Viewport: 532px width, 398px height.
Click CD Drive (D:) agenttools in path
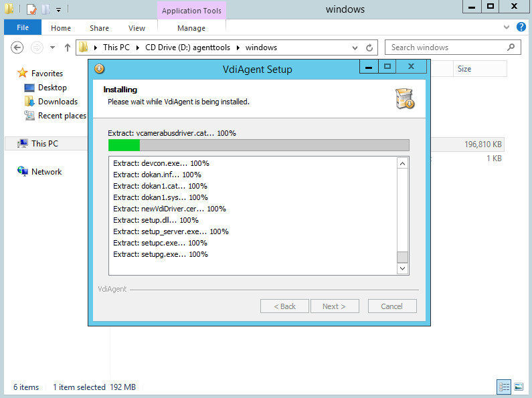187,47
